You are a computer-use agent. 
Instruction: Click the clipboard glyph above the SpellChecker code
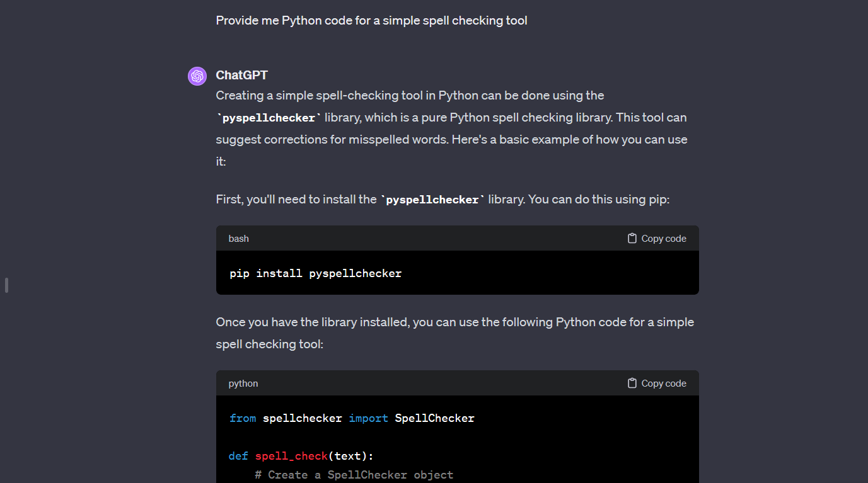[631, 383]
